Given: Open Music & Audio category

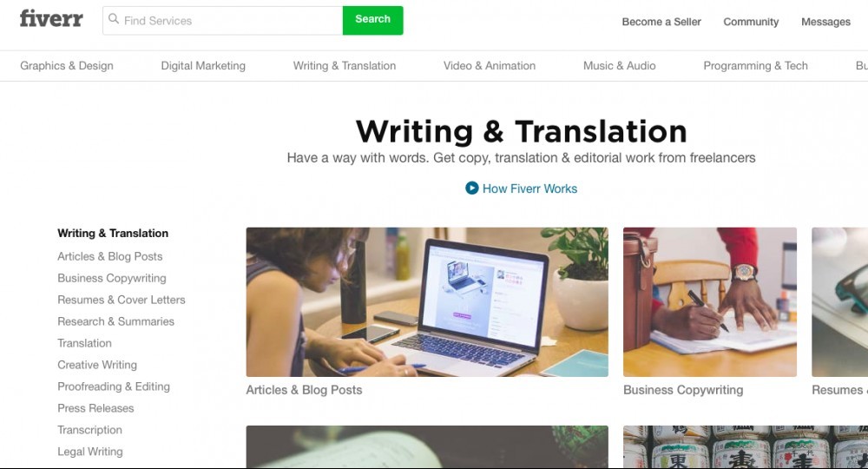Looking at the screenshot, I should click(620, 66).
